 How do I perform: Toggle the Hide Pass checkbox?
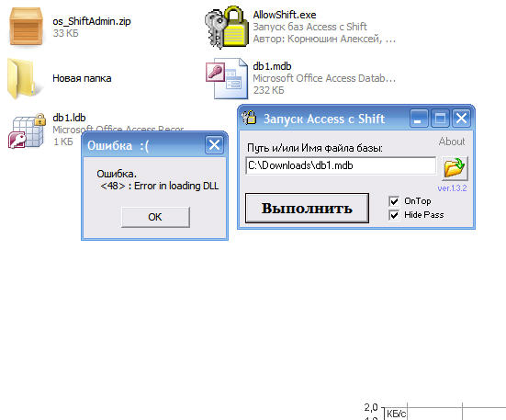(394, 215)
